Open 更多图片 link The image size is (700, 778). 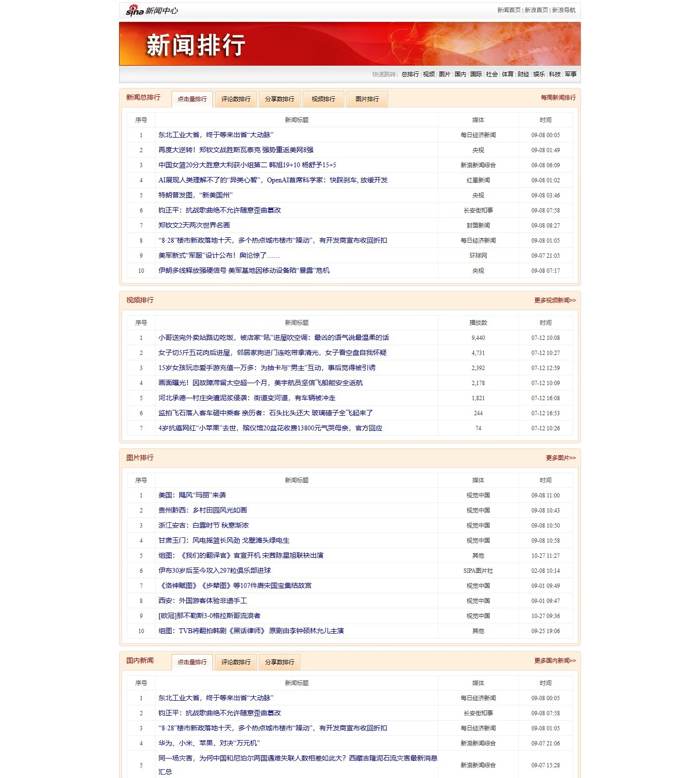tap(560, 458)
